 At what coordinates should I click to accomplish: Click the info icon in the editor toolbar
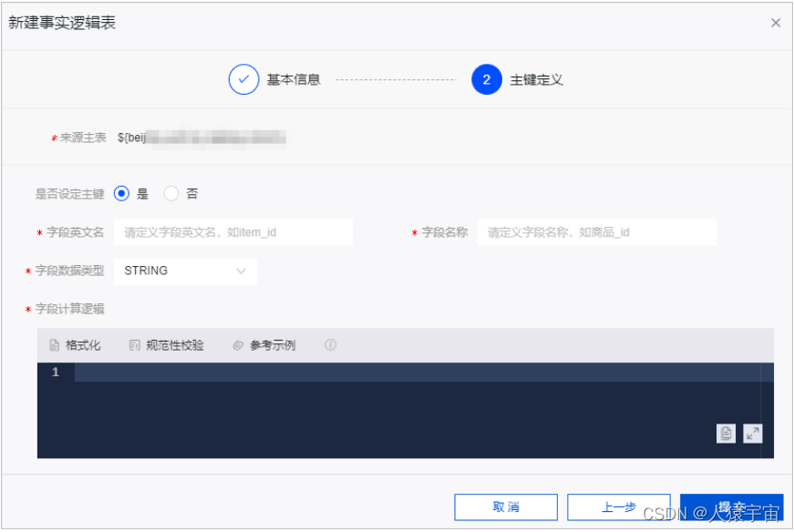(x=330, y=345)
